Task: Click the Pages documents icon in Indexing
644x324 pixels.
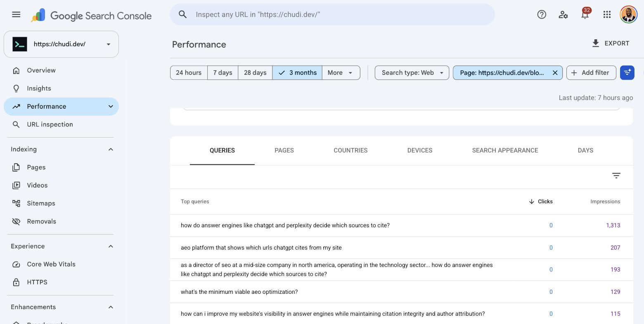Action: [x=16, y=167]
